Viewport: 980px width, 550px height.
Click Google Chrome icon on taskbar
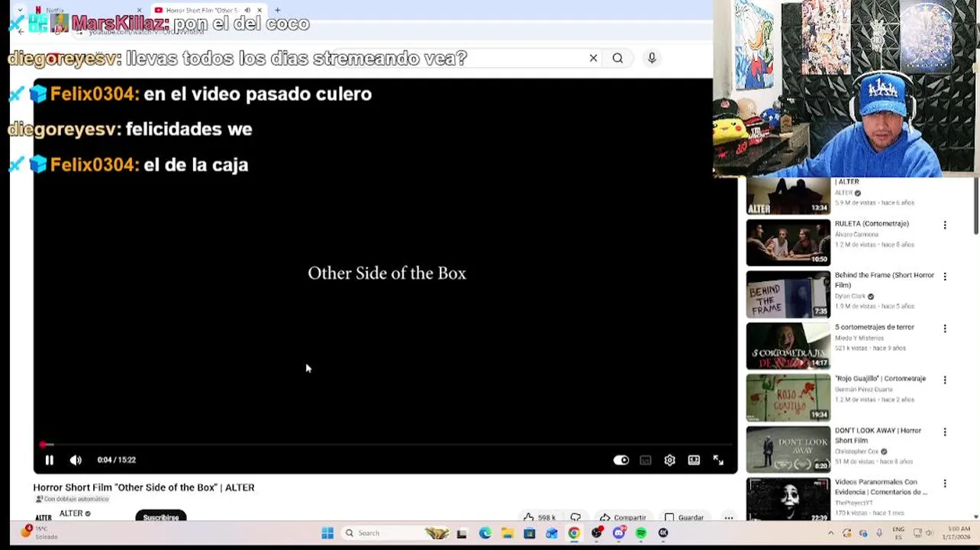(574, 533)
